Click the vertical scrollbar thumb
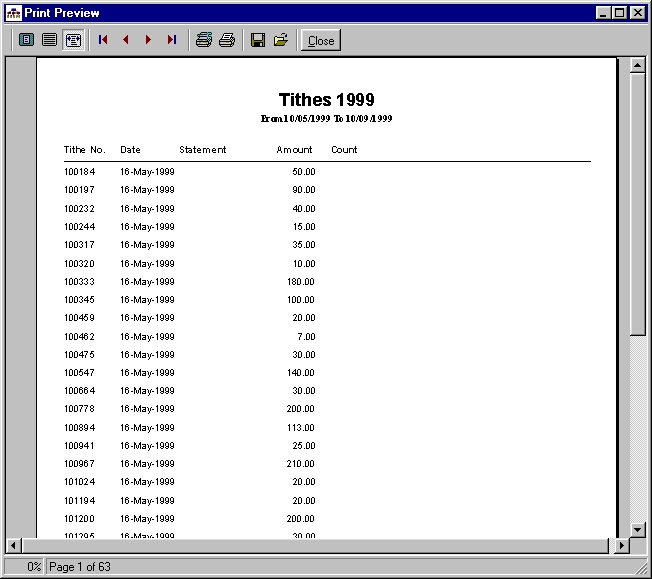This screenshot has height=579, width=652. (x=637, y=204)
